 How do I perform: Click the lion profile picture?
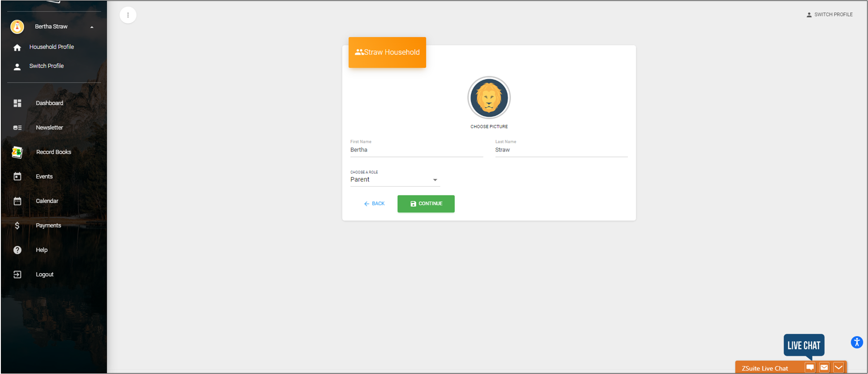pos(489,98)
